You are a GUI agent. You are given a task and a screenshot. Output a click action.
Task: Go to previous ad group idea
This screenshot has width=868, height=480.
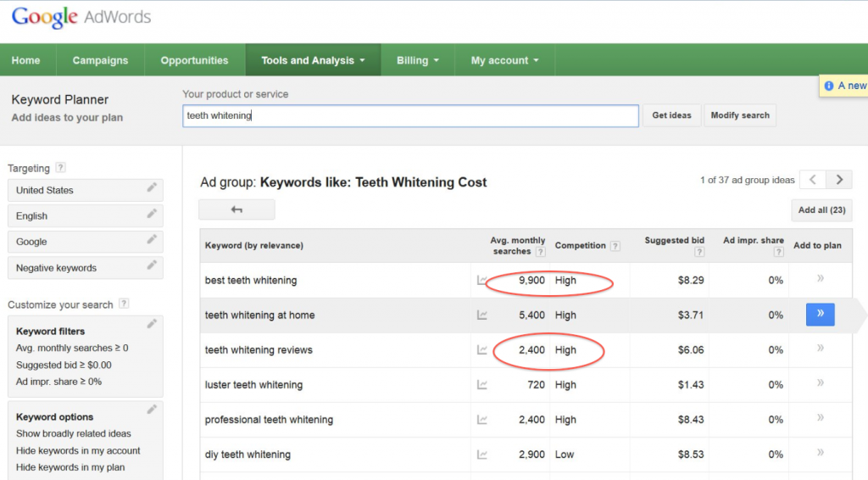point(813,180)
